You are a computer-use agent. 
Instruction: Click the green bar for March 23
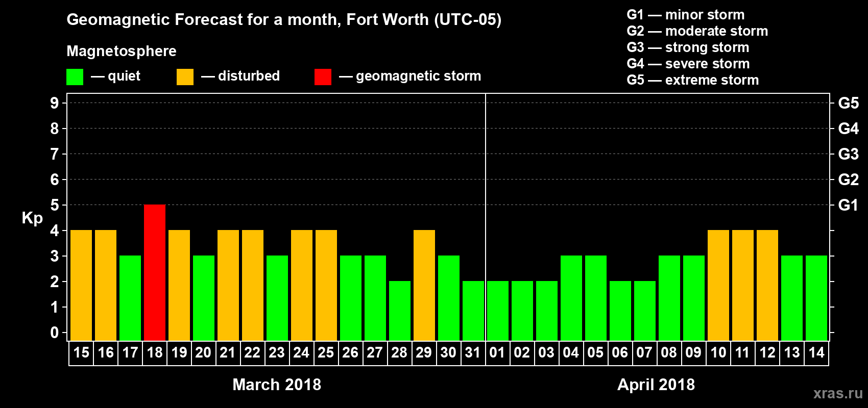277,298
